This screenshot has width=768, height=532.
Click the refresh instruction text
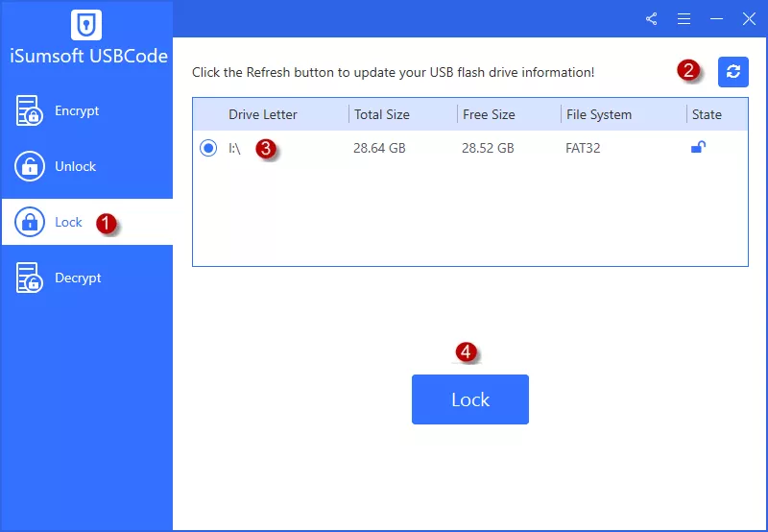(x=394, y=72)
